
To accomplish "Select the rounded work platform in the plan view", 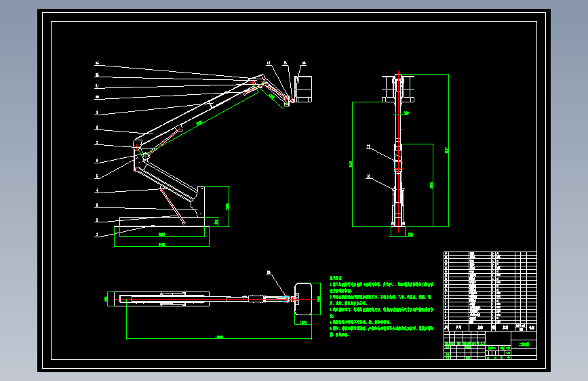I will tap(303, 299).
